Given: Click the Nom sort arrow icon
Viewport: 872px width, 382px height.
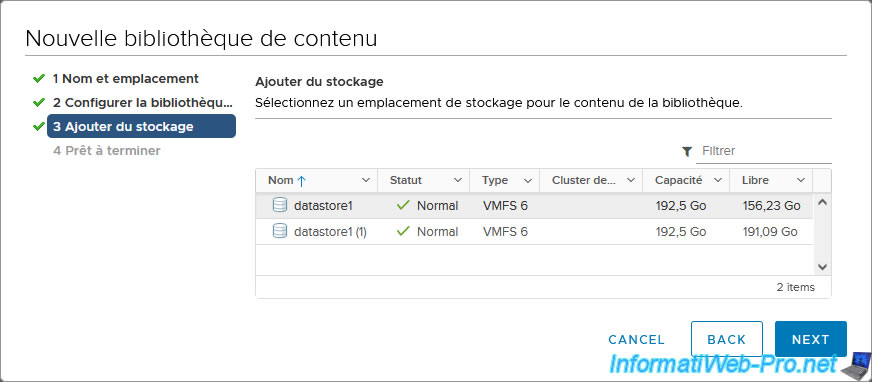Looking at the screenshot, I should click(x=301, y=181).
